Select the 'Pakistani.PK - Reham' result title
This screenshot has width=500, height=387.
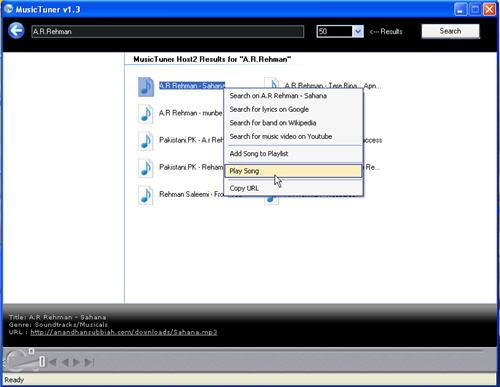point(191,167)
